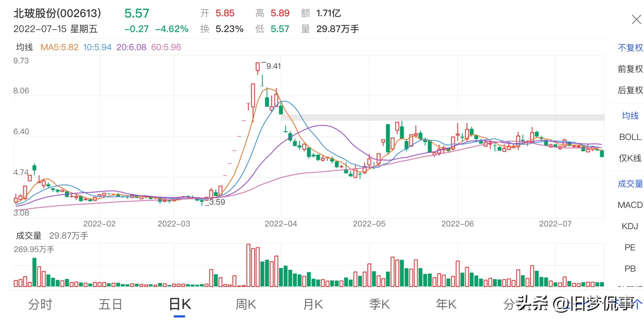Click the low price 5.57 in header
Screen dimensions: 644x321
pos(280,29)
